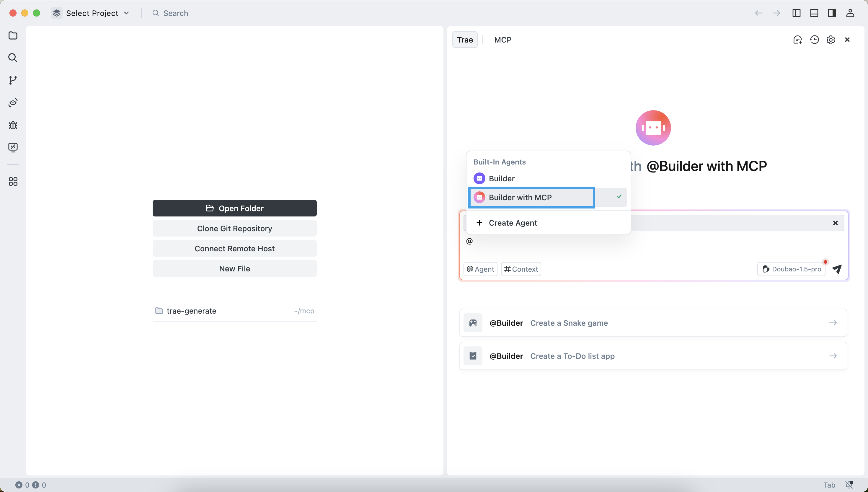This screenshot has width=868, height=492.
Task: Open the Remote Explorer monitor icon
Action: [13, 147]
